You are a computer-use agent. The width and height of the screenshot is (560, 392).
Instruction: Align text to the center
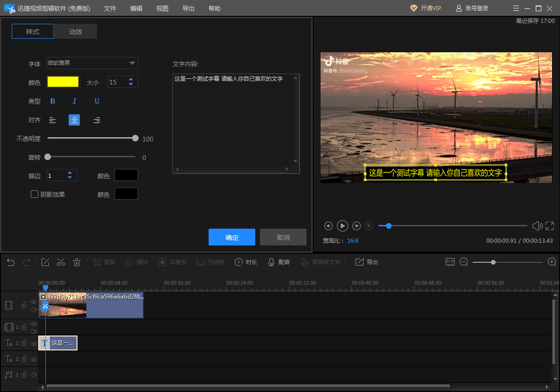(74, 120)
